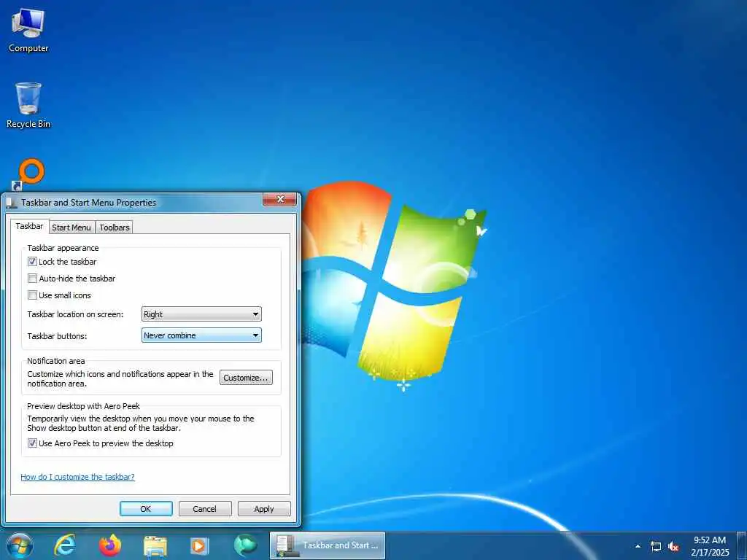Click Customize... notification area button
The width and height of the screenshot is (747, 560).
tap(246, 378)
